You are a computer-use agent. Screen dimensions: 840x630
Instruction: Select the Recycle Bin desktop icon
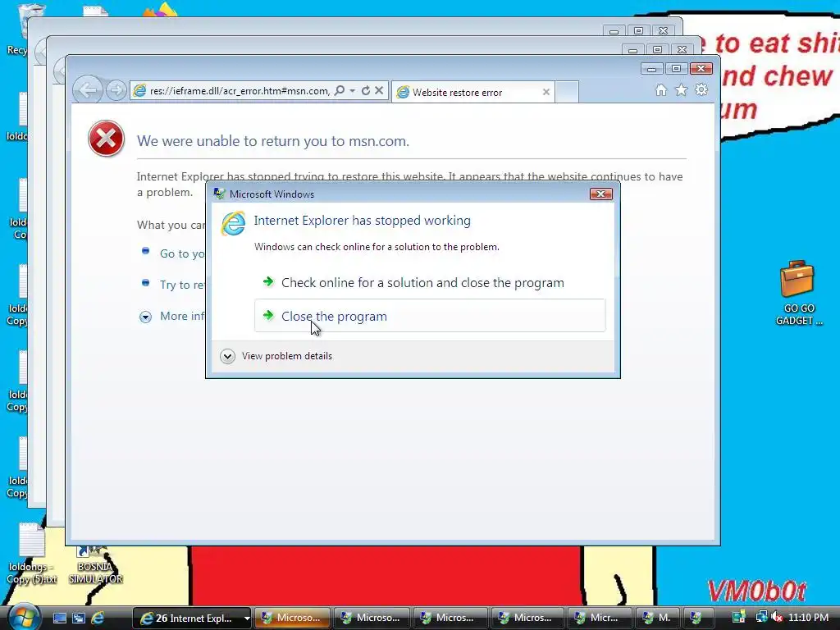(18, 30)
